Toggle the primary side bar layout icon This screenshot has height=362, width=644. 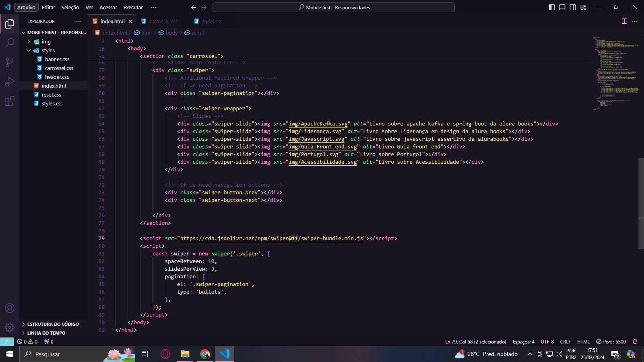(x=552, y=7)
